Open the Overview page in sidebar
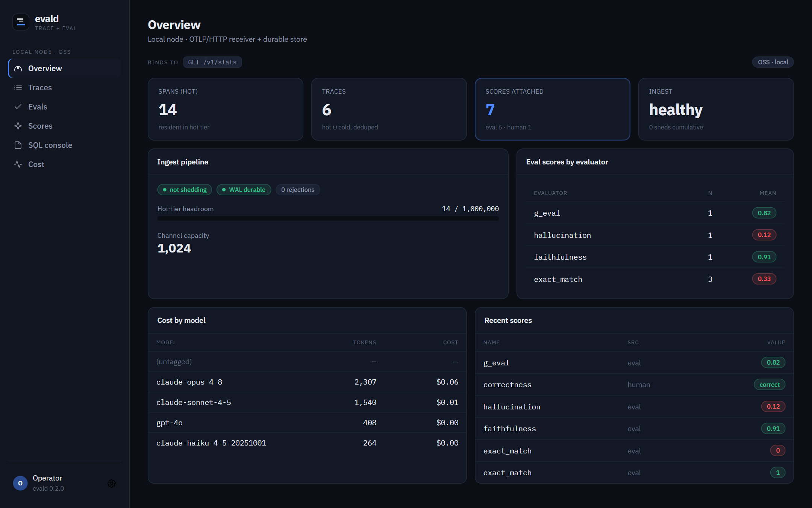Viewport: 812px width, 508px height. pos(65,68)
